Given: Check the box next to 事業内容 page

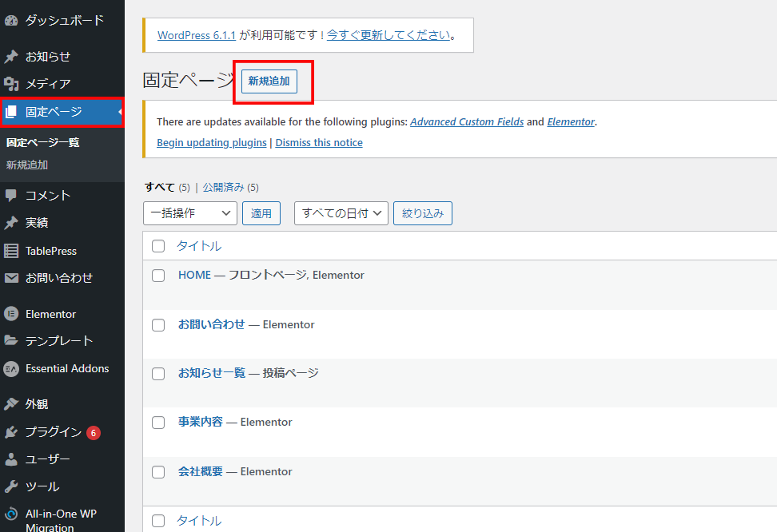Looking at the screenshot, I should pyautogui.click(x=158, y=423).
